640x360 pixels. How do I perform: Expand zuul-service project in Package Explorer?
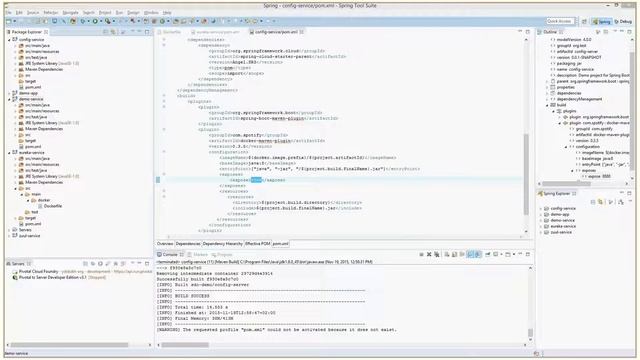click(x=9, y=236)
